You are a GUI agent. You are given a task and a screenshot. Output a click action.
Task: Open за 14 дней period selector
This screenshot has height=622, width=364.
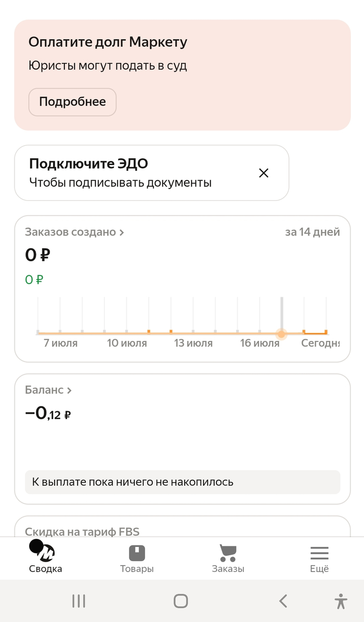pyautogui.click(x=313, y=232)
